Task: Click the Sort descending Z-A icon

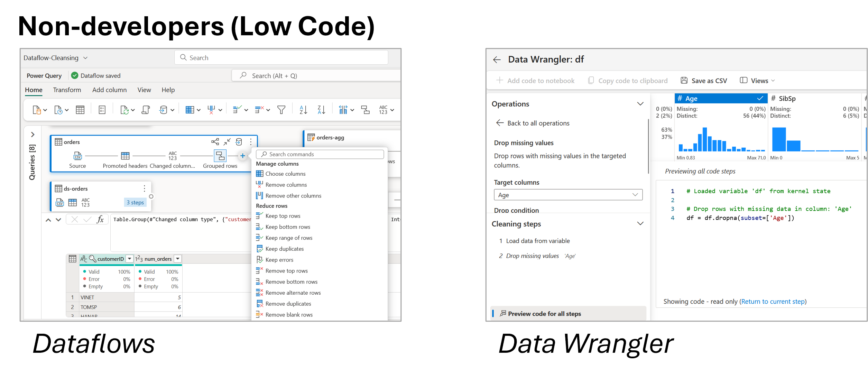Action: pos(321,110)
